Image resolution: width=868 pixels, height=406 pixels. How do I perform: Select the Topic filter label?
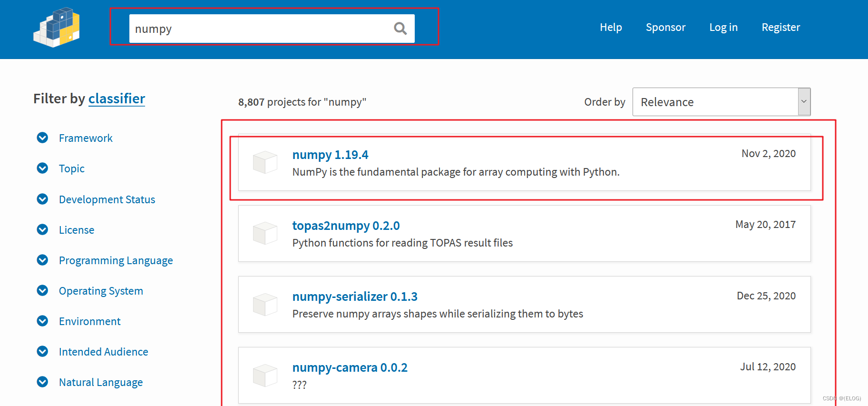[x=72, y=168]
